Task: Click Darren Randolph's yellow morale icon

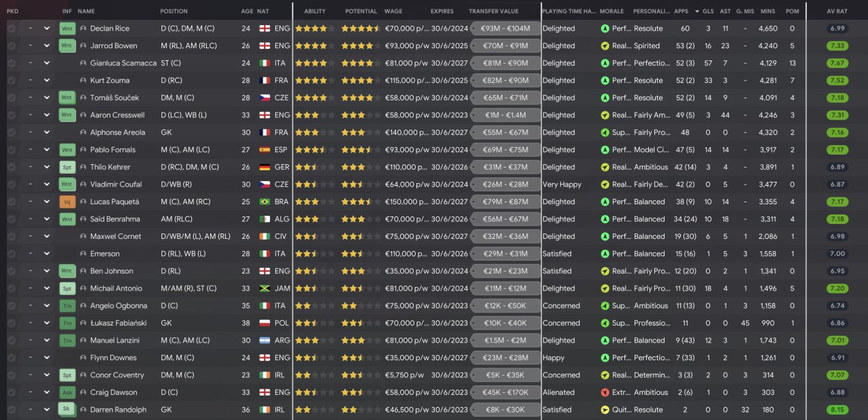Action: [605, 410]
